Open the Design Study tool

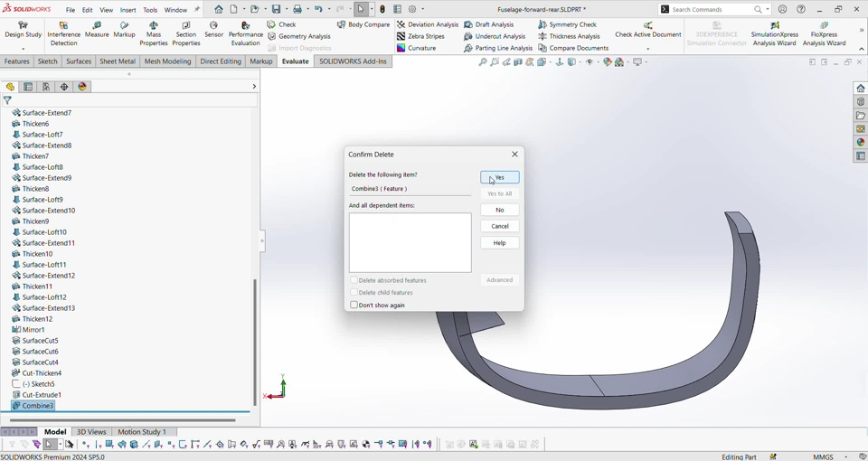coord(23,30)
